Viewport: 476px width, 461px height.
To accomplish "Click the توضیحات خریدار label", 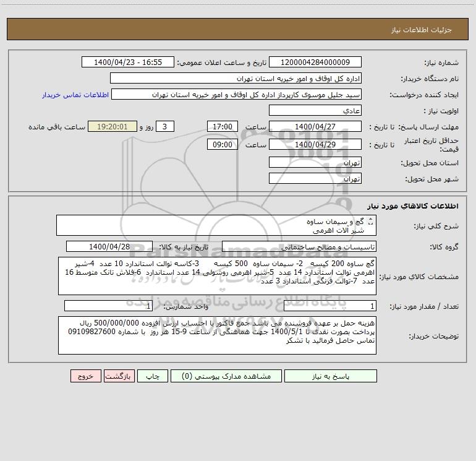I will [x=433, y=336].
